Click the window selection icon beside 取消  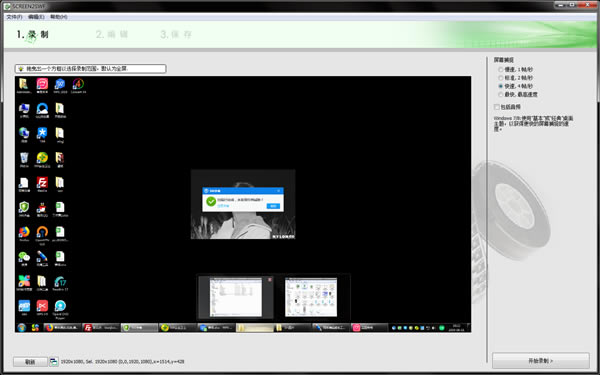click(54, 362)
